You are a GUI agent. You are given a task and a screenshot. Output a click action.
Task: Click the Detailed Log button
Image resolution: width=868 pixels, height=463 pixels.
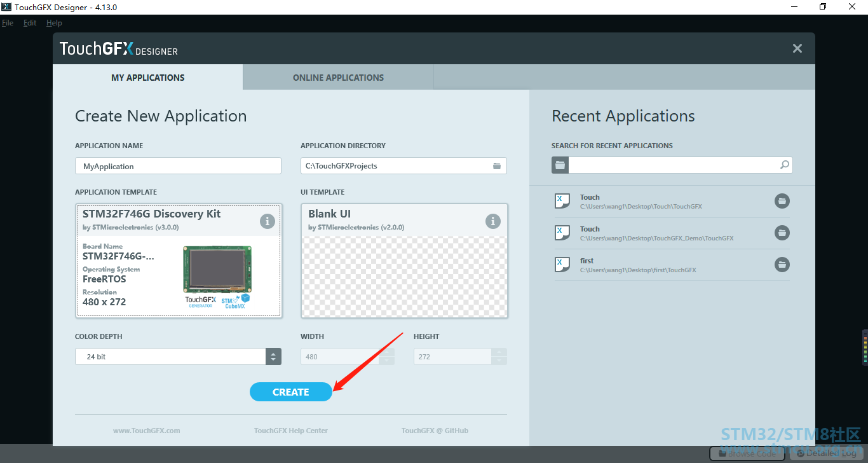(x=827, y=453)
